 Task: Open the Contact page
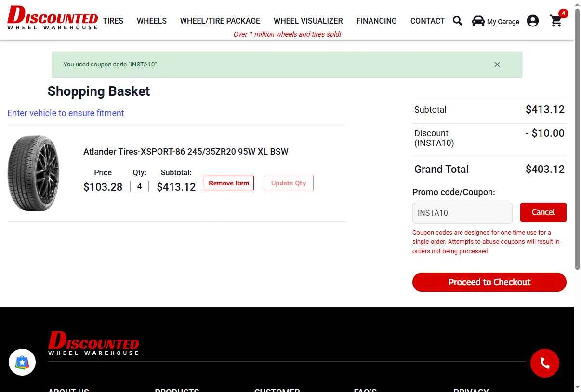427,21
